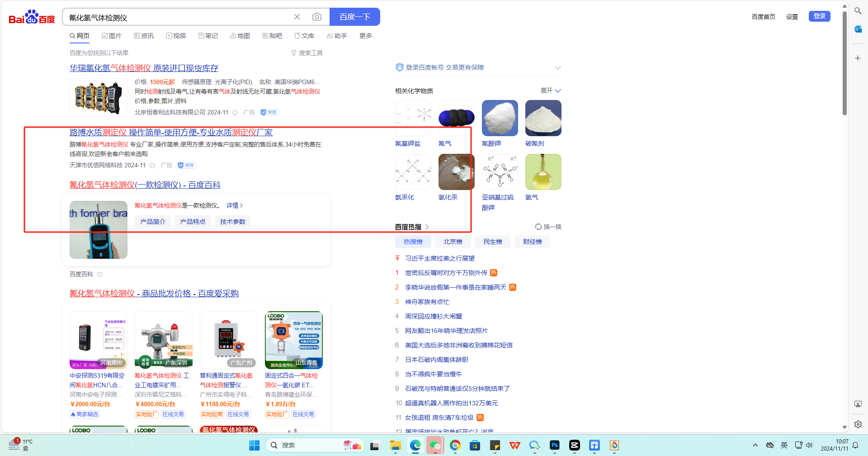868x456 pixels.
Task: Launch WPS Office from the taskbar
Action: tap(514, 445)
